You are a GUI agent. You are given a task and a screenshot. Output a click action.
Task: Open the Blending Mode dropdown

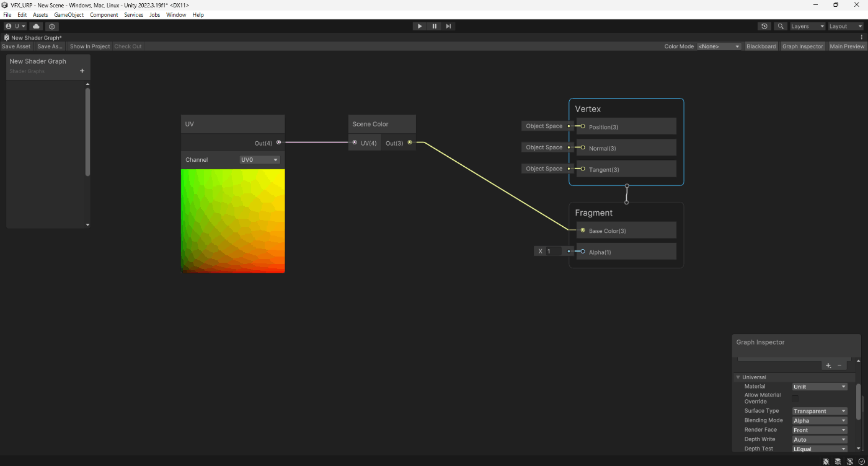tap(820, 420)
